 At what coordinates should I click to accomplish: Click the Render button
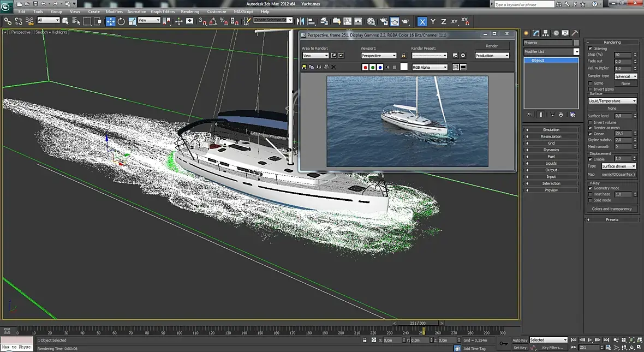[x=492, y=46]
